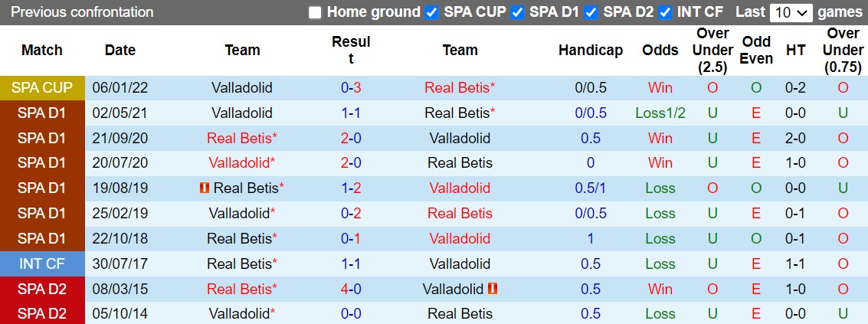
Task: Click the red card icon beside Valladolid
Action: click(493, 289)
